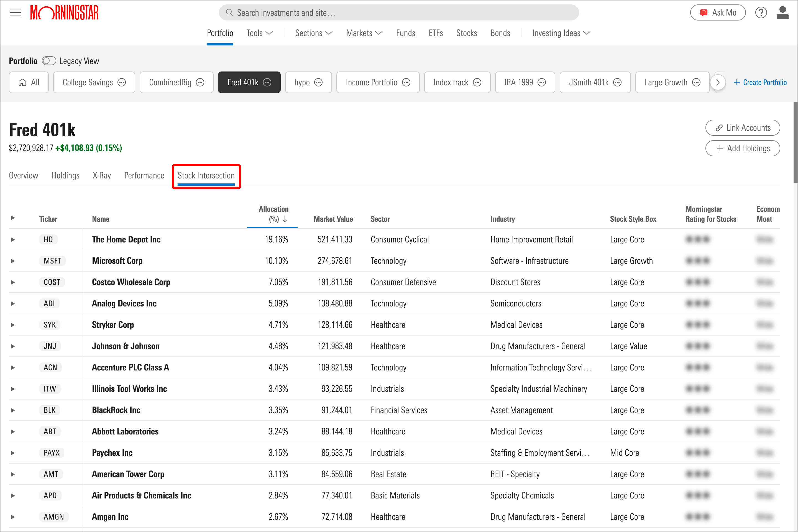Expand the Analog Devices Inc row
This screenshot has width=798, height=532.
point(13,304)
